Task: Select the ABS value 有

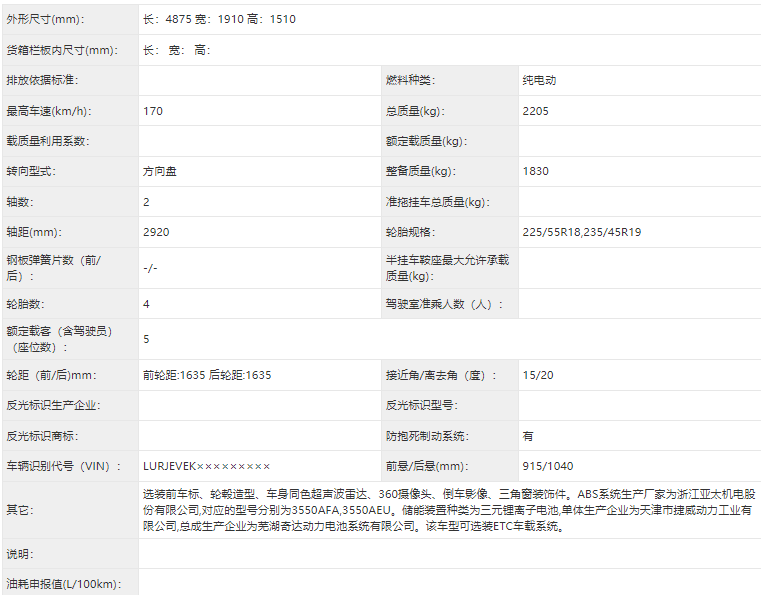Action: [528, 436]
